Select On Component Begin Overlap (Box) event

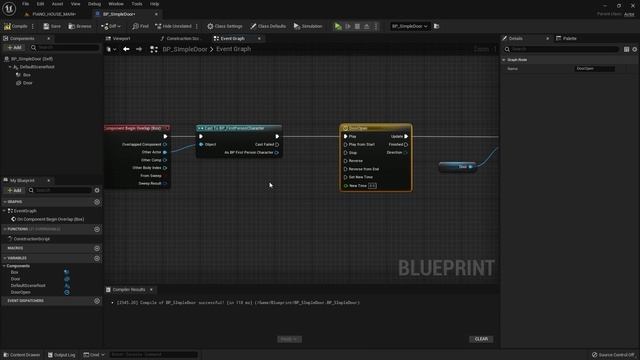51,219
